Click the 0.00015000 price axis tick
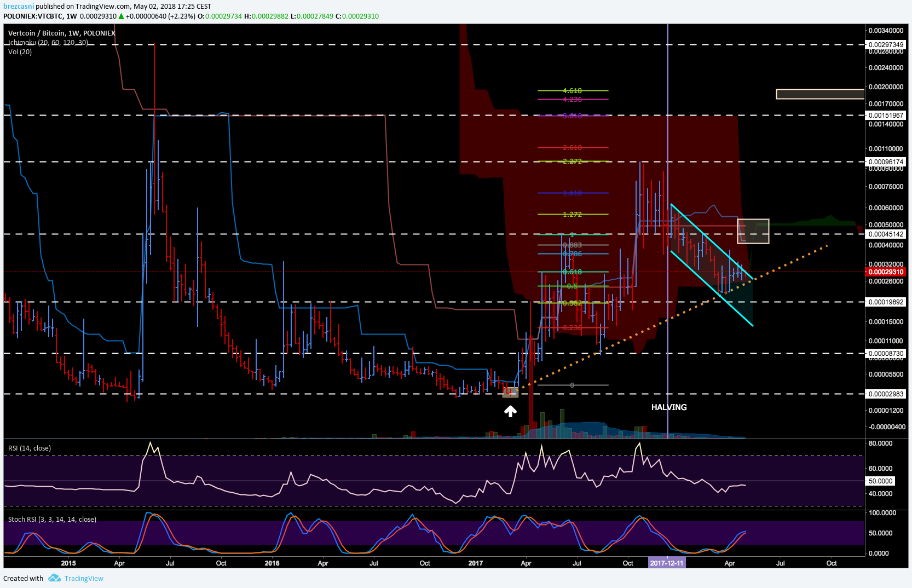 coord(886,322)
